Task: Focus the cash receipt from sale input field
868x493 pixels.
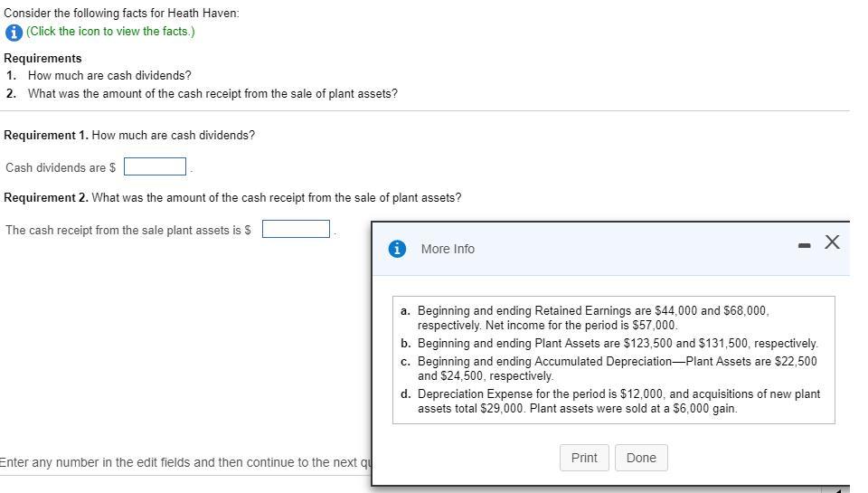Action: [297, 229]
